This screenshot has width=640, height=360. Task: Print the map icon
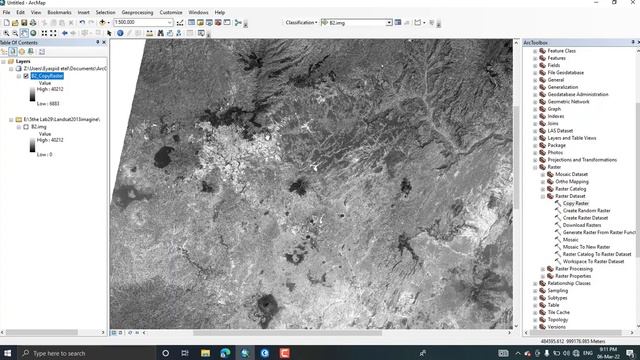coord(33,22)
